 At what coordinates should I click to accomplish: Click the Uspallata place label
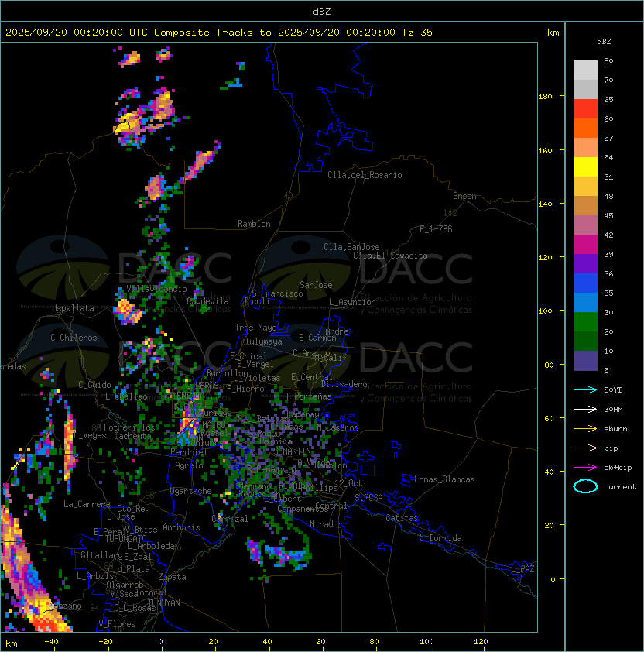click(x=73, y=308)
